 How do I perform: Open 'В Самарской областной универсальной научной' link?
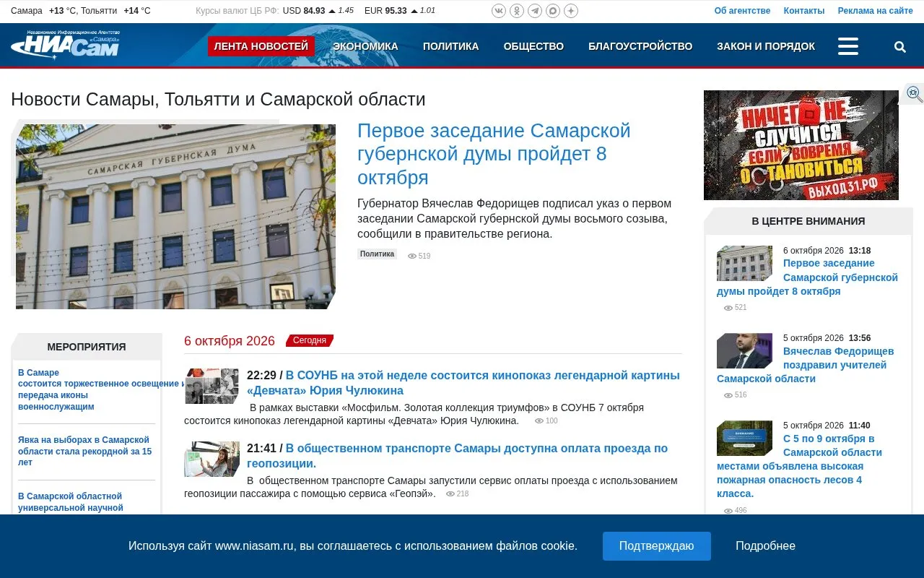tap(71, 502)
